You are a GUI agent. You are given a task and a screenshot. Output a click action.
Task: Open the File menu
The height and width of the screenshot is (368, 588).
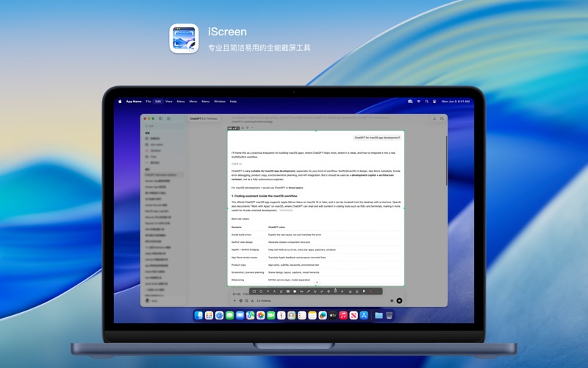(148, 102)
